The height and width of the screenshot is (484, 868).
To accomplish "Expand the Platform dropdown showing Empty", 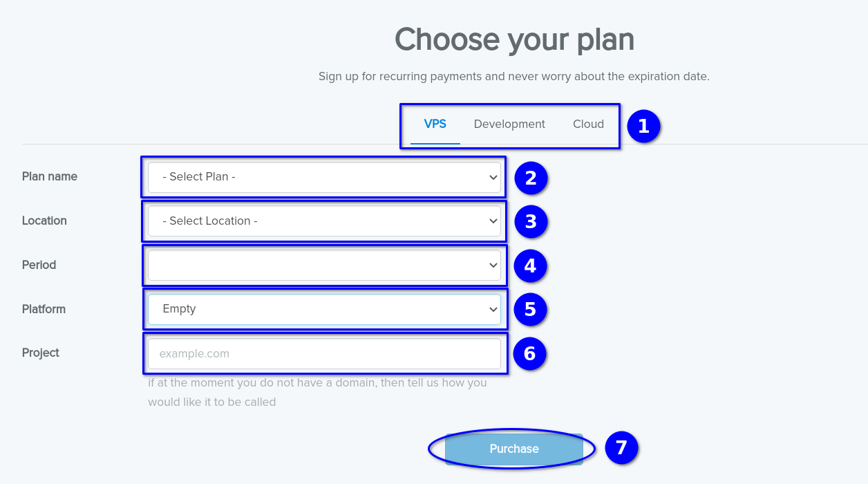I will coord(324,309).
